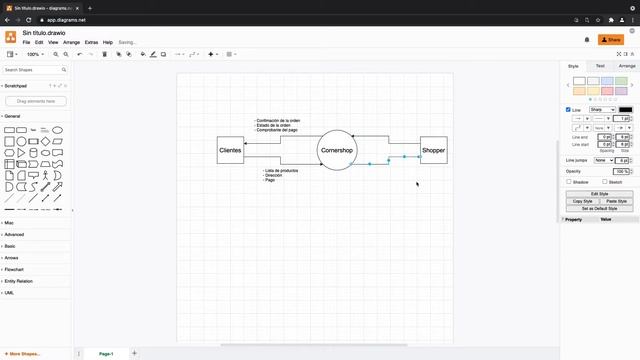Viewport: 640px width, 360px height.
Task: Enable the Sketch checkbox
Action: coord(604,182)
